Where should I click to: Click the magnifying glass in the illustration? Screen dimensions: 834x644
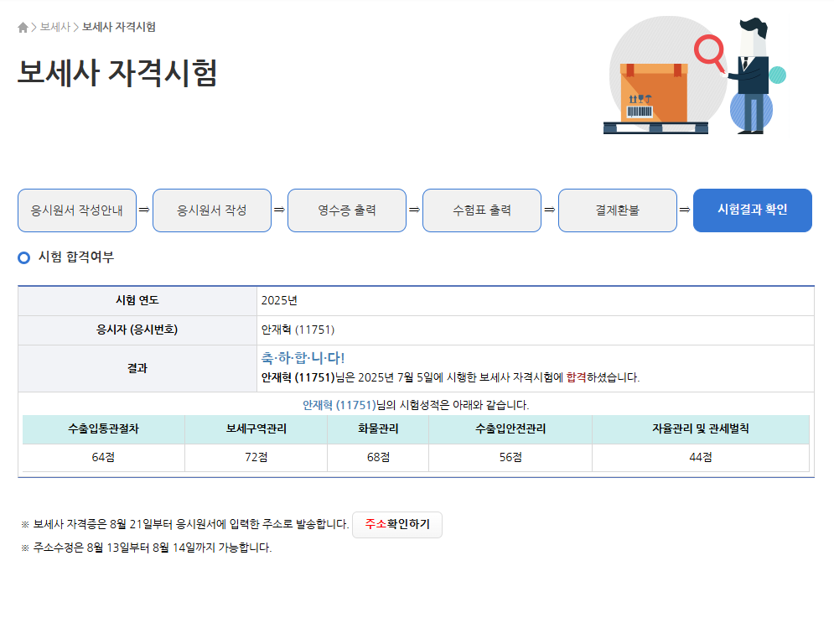[709, 50]
